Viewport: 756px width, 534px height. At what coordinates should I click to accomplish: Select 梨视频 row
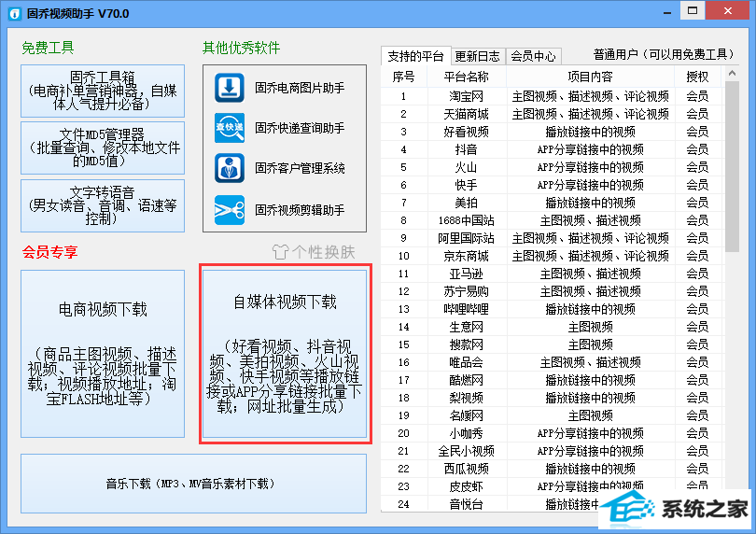tap(553, 398)
